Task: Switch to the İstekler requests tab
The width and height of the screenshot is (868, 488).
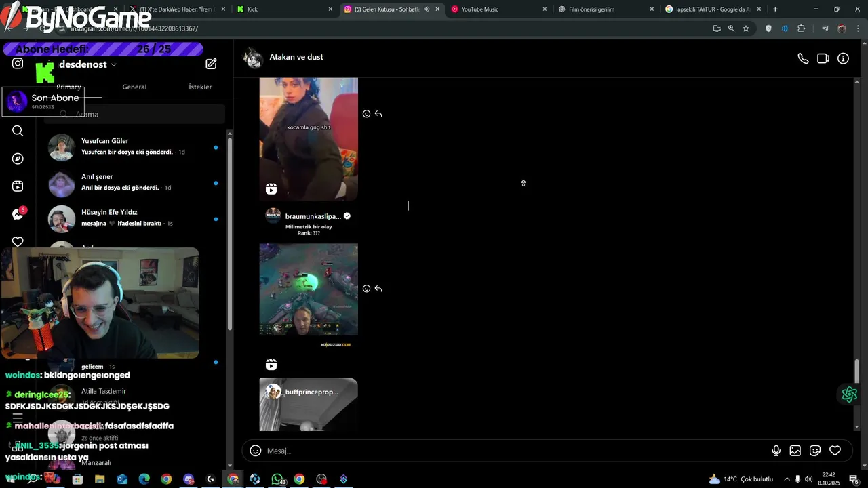Action: (x=200, y=87)
